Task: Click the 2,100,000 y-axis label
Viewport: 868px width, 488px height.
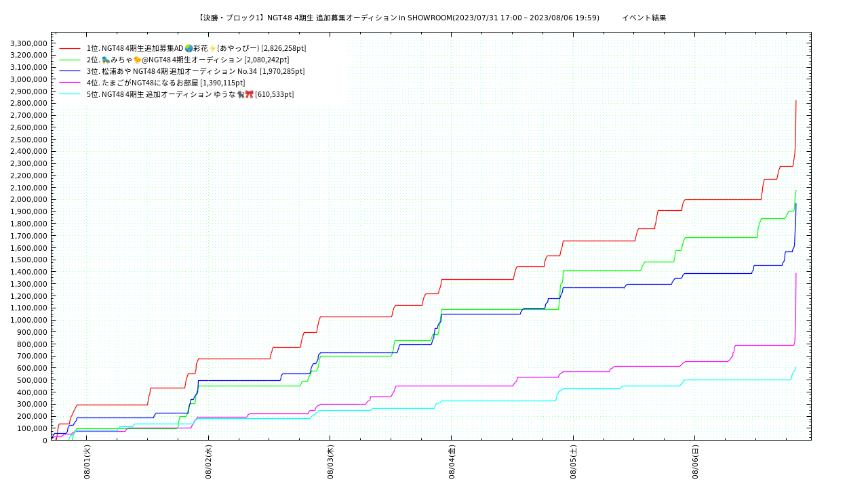Action: tap(28, 188)
